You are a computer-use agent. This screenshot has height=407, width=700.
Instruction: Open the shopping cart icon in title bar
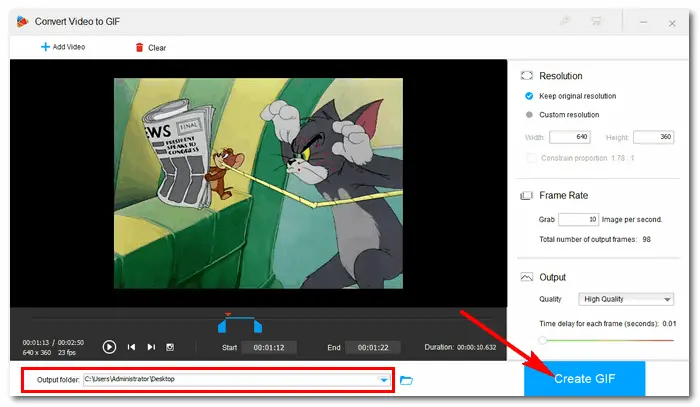click(596, 21)
